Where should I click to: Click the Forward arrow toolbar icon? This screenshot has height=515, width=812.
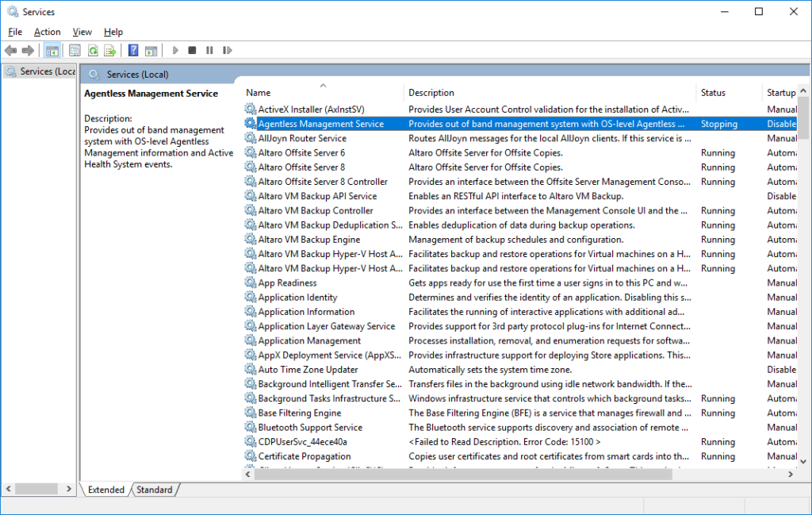click(28, 50)
